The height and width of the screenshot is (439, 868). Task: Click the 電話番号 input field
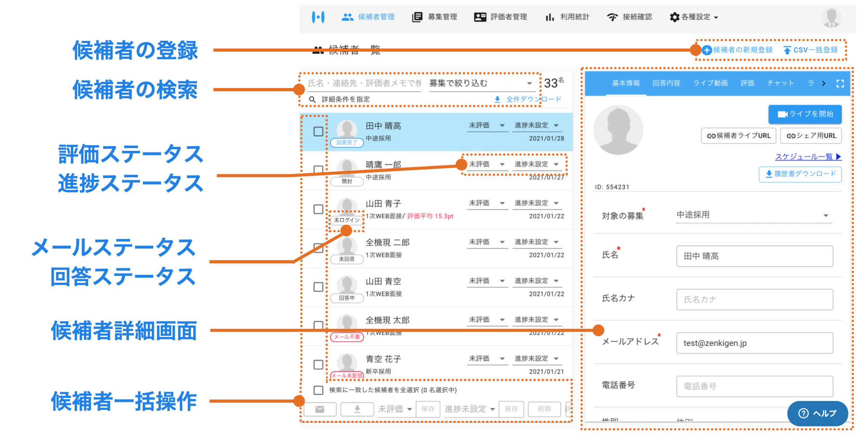click(x=754, y=386)
